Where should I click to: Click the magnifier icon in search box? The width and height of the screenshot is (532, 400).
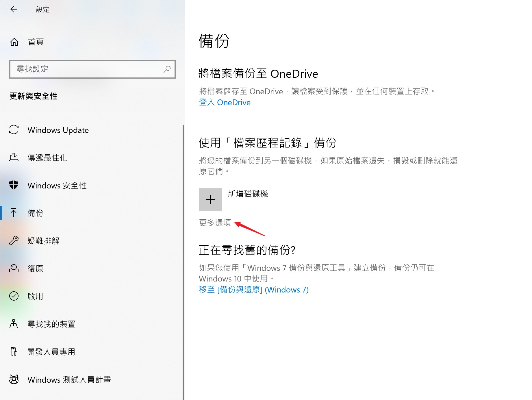(167, 69)
